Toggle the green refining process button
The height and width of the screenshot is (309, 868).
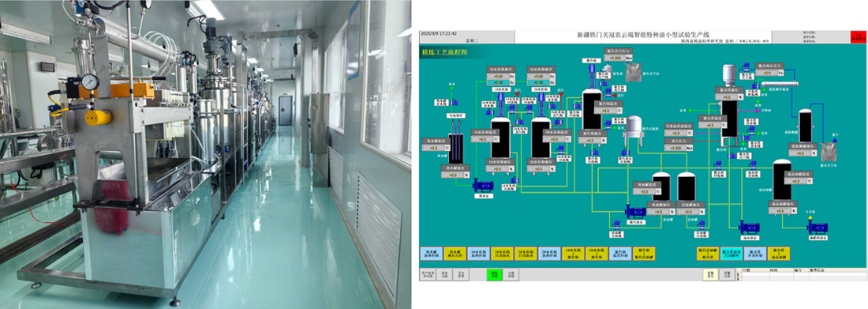[494, 274]
